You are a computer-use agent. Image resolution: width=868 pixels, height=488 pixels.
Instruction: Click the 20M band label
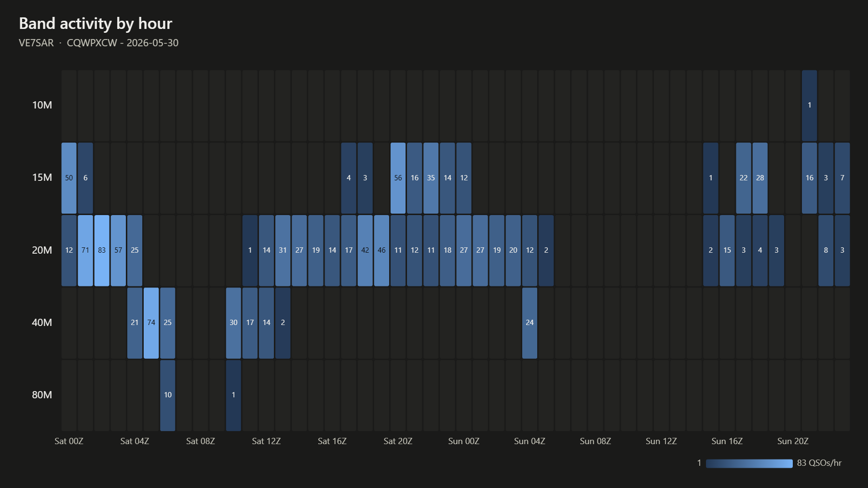42,250
